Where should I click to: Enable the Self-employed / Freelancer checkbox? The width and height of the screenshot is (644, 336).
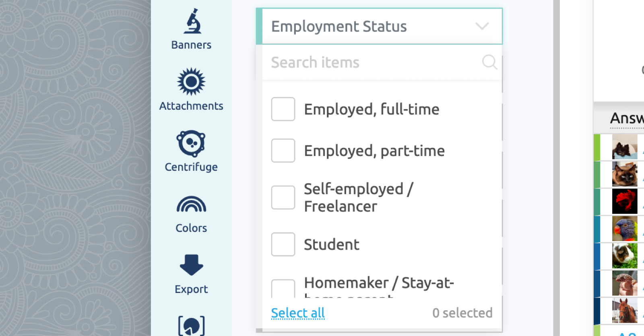click(x=283, y=197)
